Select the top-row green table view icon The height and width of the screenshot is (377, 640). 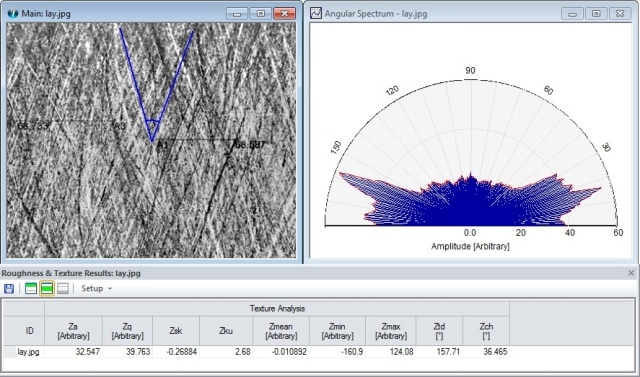coord(31,288)
